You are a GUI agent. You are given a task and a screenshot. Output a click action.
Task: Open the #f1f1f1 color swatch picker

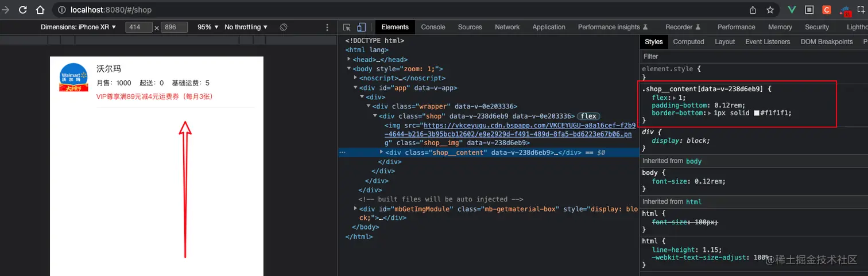click(x=757, y=113)
